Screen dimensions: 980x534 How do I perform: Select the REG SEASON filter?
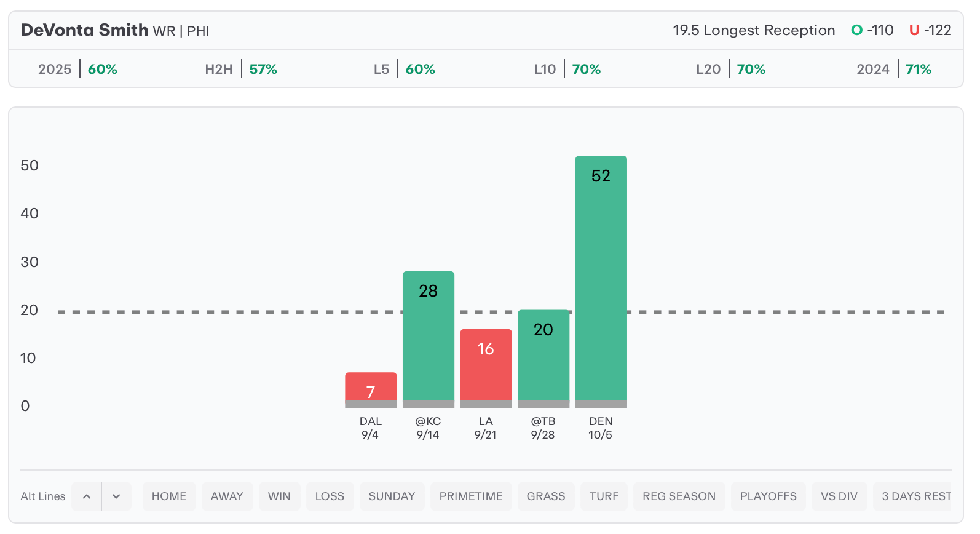(x=679, y=496)
